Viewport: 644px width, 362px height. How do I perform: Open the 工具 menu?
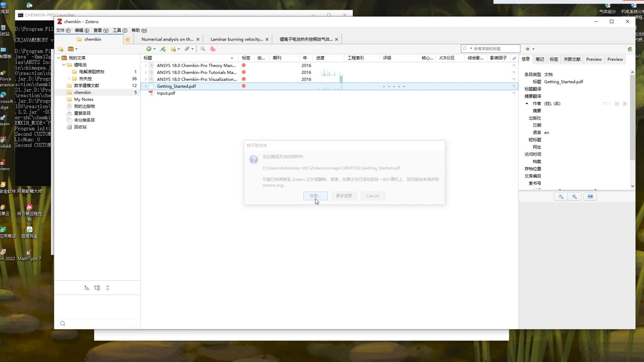(x=120, y=30)
